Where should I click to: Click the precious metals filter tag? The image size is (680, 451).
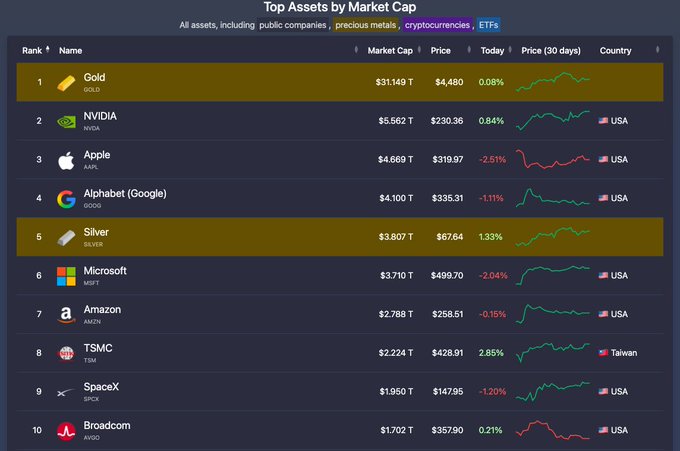366,25
